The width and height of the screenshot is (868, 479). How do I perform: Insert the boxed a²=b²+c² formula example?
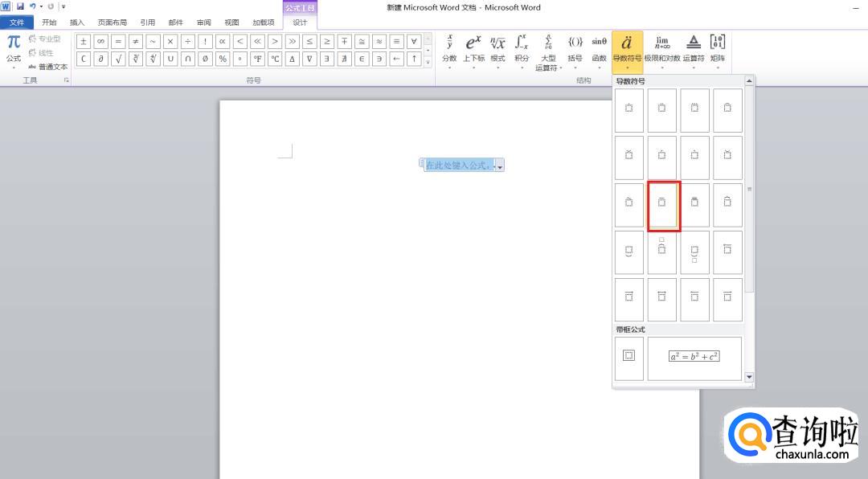tap(694, 358)
